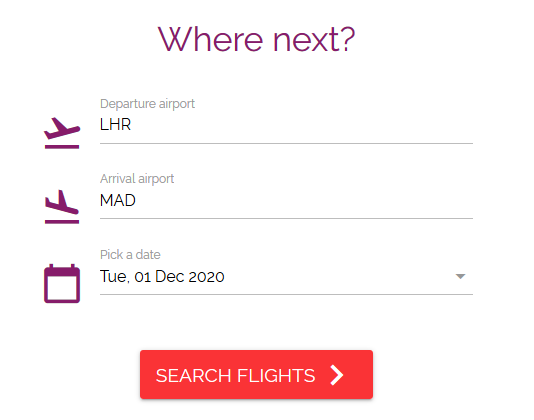Click the landing plane icon
Image resolution: width=534 pixels, height=420 pixels.
[62, 207]
